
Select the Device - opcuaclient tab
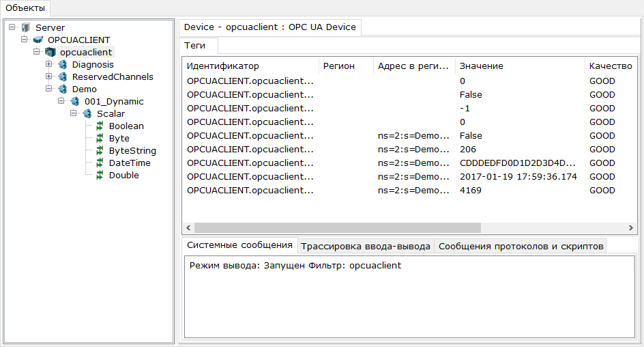(270, 27)
